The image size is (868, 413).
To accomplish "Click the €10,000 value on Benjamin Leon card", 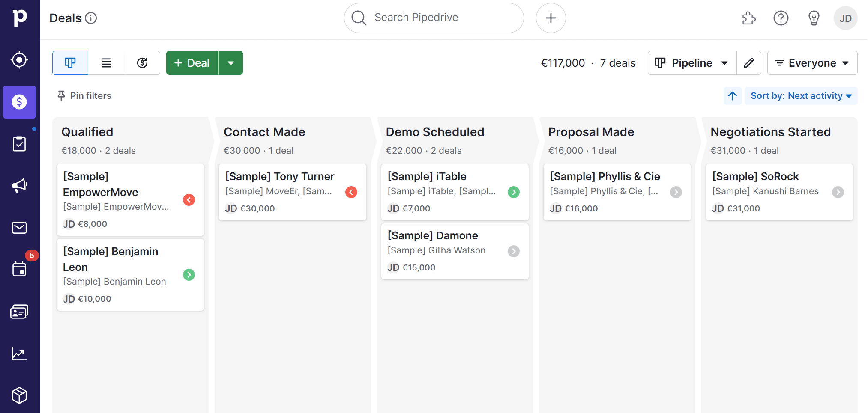I will pos(95,299).
